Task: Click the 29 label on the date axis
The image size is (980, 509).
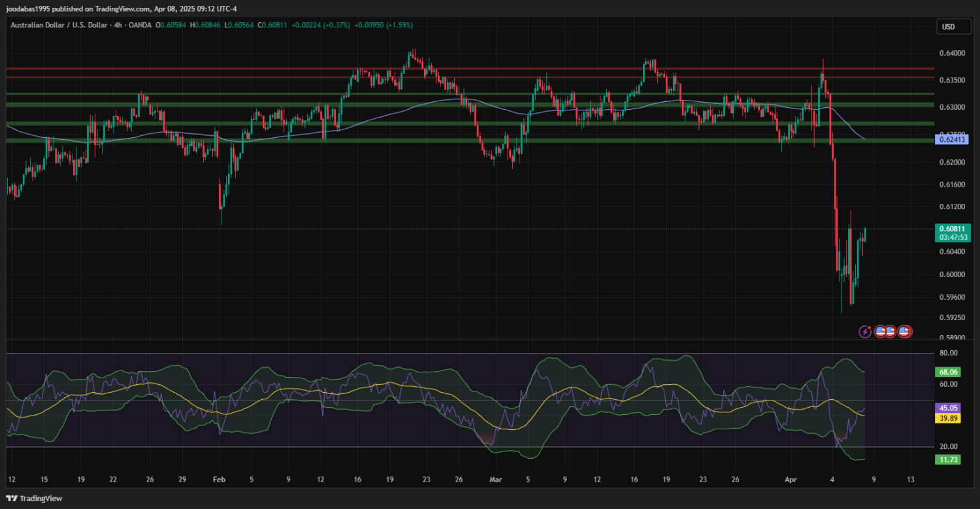Action: (183, 479)
